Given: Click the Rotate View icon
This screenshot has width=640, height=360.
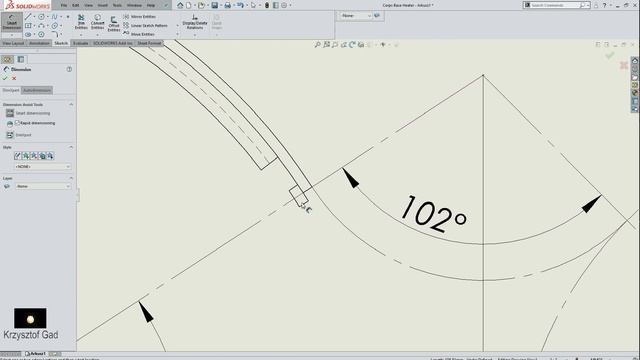Looking at the screenshot, I should pyautogui.click(x=352, y=45).
